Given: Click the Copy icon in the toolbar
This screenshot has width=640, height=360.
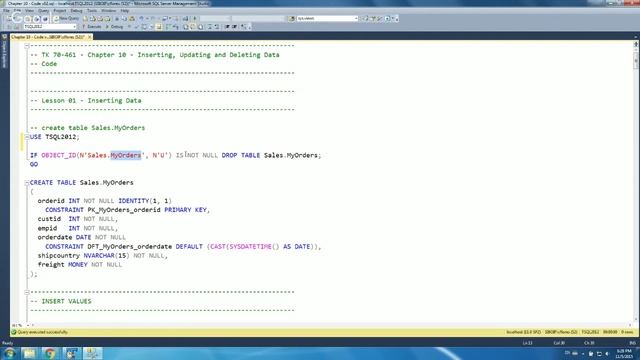Looking at the screenshot, I should [124, 18].
